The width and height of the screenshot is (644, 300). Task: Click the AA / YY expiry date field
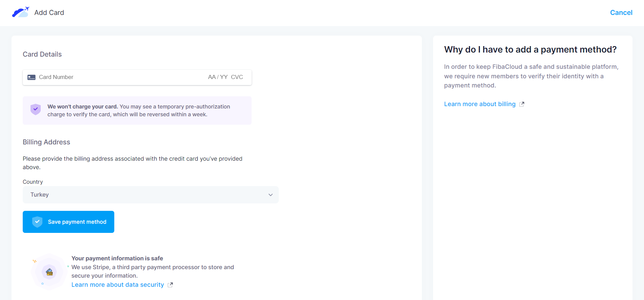pyautogui.click(x=218, y=77)
